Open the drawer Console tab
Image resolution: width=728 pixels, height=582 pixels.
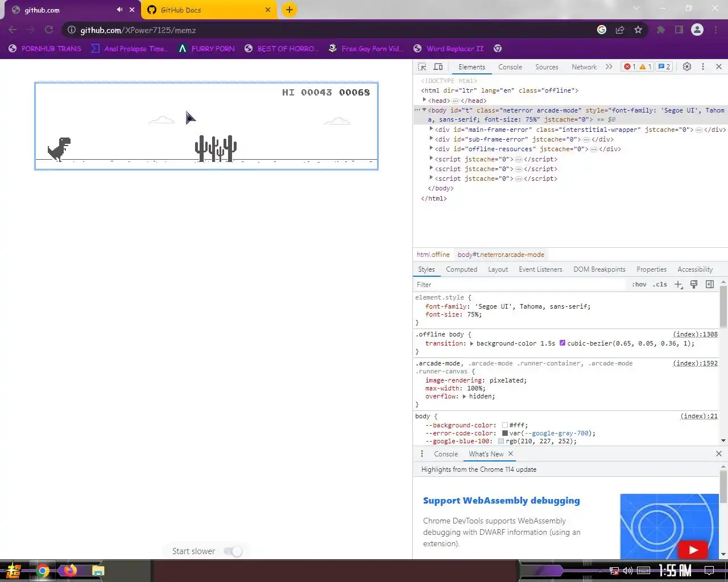[445, 454]
